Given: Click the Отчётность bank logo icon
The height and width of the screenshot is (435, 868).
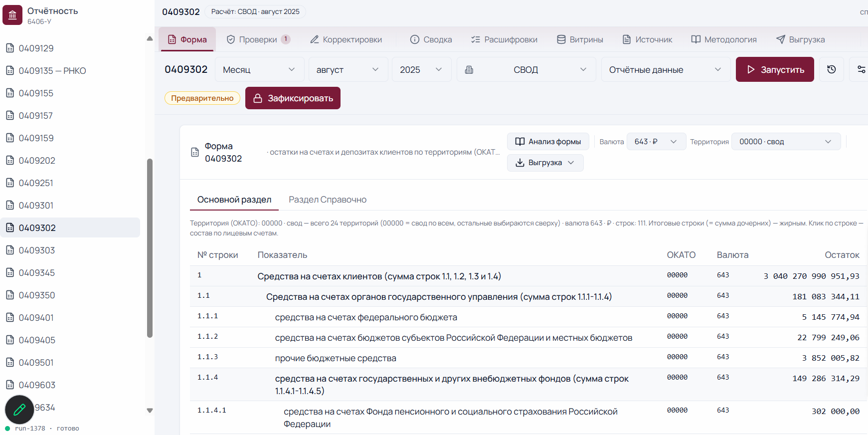Looking at the screenshot, I should pyautogui.click(x=12, y=15).
